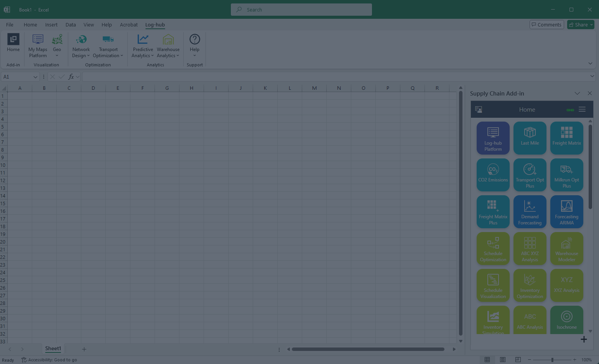Click the plus button in add-in pane
This screenshot has width=599, height=364.
[584, 339]
